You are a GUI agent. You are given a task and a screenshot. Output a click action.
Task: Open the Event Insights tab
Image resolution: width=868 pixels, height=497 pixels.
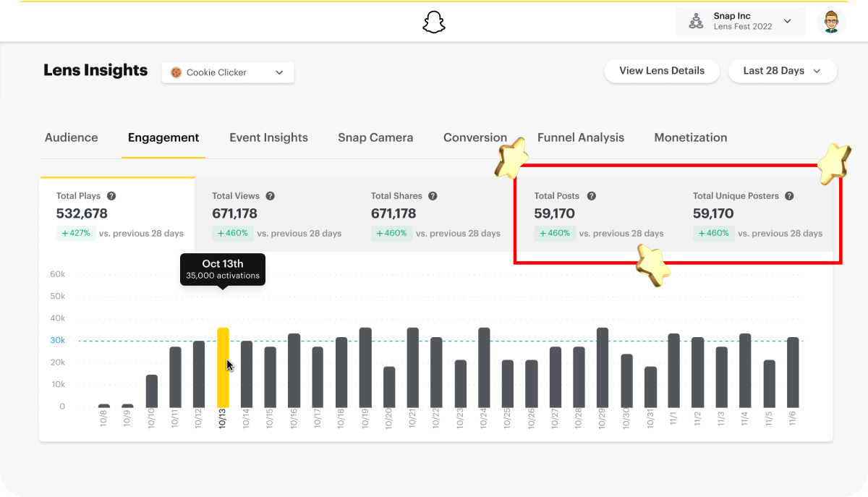[268, 137]
